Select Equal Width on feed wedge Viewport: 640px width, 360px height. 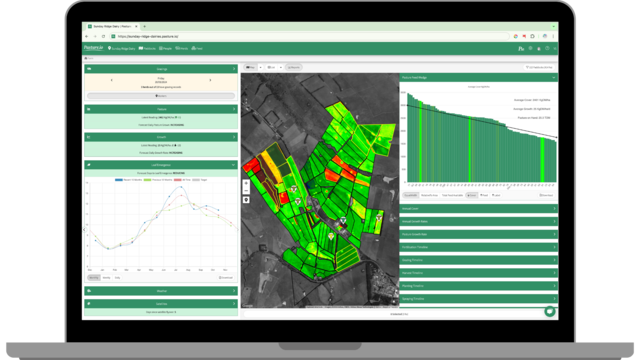(411, 196)
